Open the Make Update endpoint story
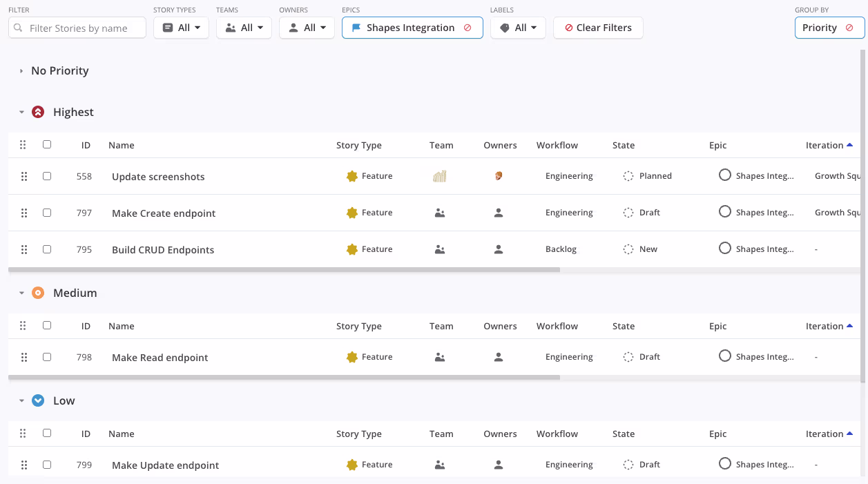This screenshot has height=484, width=868. 166,465
